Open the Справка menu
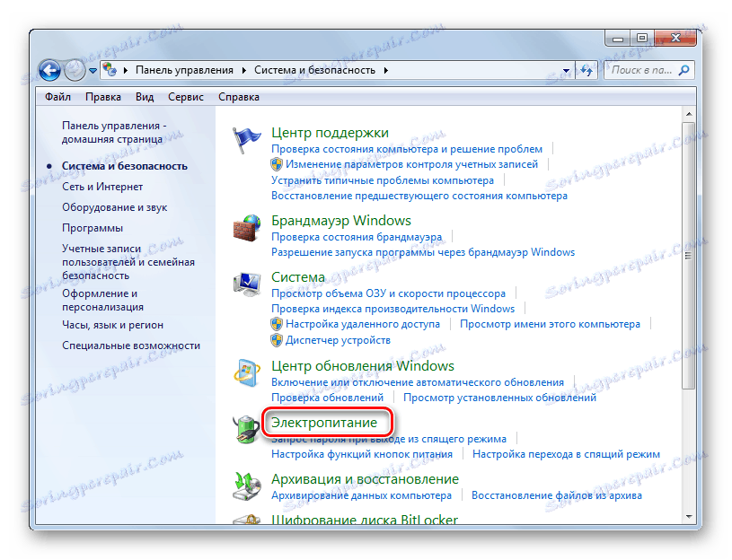 [x=239, y=97]
